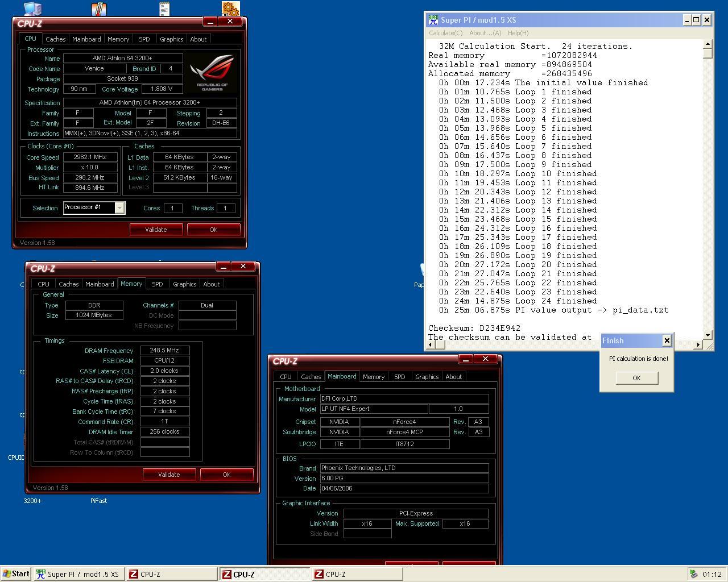
Task: Open Mainboard tab in top CPU-Z window
Action: click(x=86, y=39)
